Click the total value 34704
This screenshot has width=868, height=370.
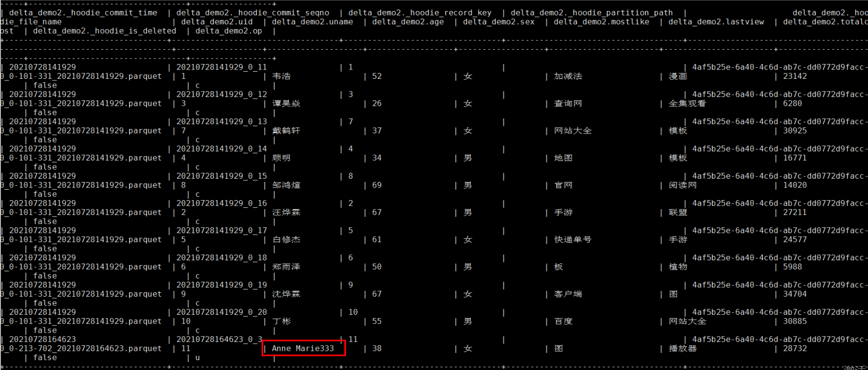click(795, 294)
